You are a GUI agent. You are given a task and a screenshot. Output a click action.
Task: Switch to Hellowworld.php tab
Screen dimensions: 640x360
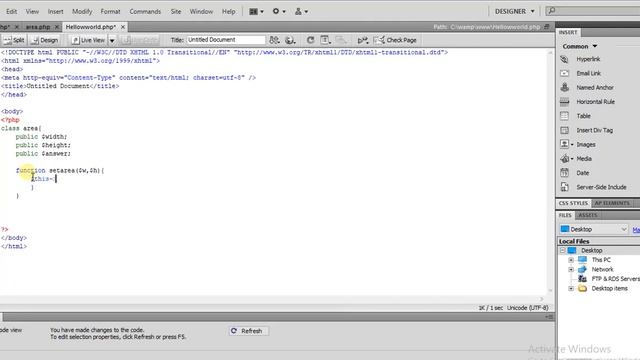(91, 27)
